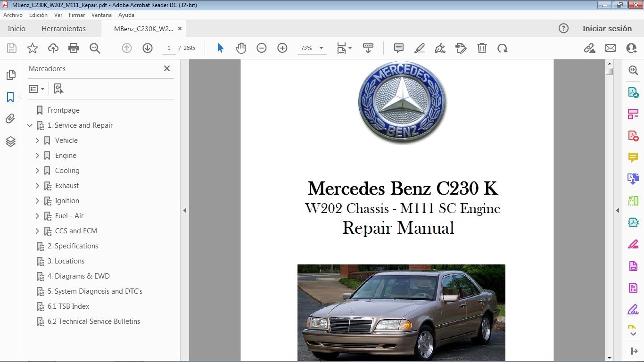Open the Edición menu

38,15
